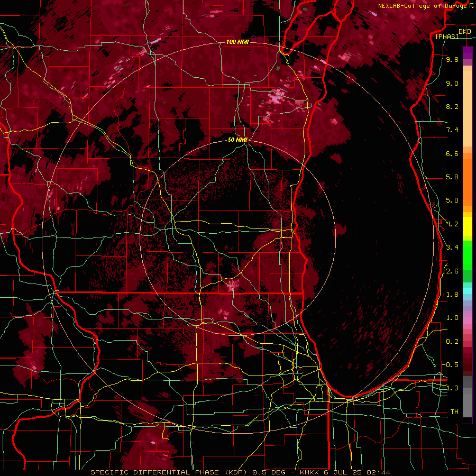
Task: Click the TH threshold label
Action: [x=454, y=412]
